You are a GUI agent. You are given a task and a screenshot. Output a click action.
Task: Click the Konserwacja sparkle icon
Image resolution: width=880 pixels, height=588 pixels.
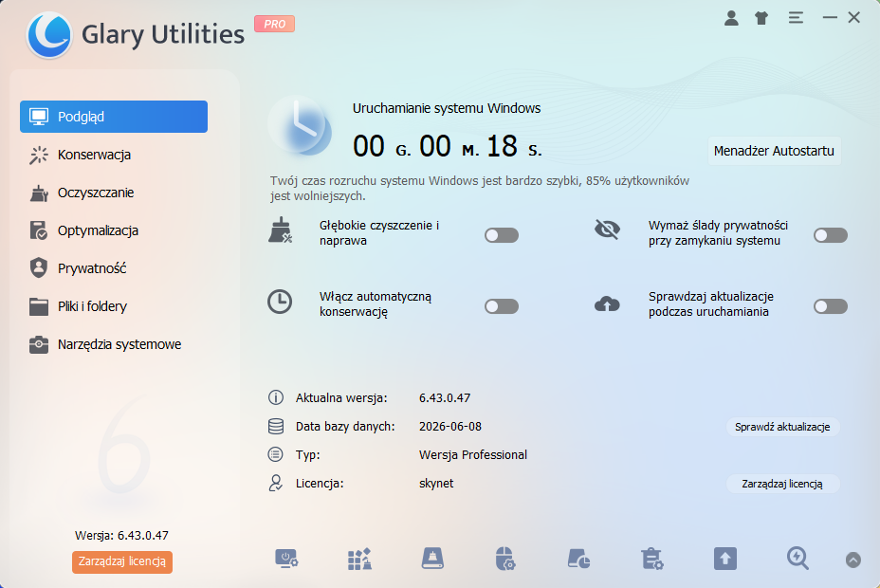point(39,155)
